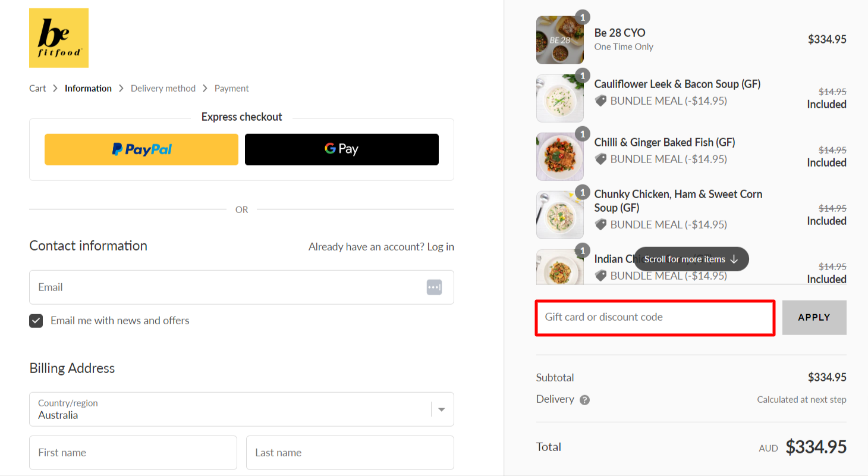Click the password manager icon in Email field

coord(434,287)
